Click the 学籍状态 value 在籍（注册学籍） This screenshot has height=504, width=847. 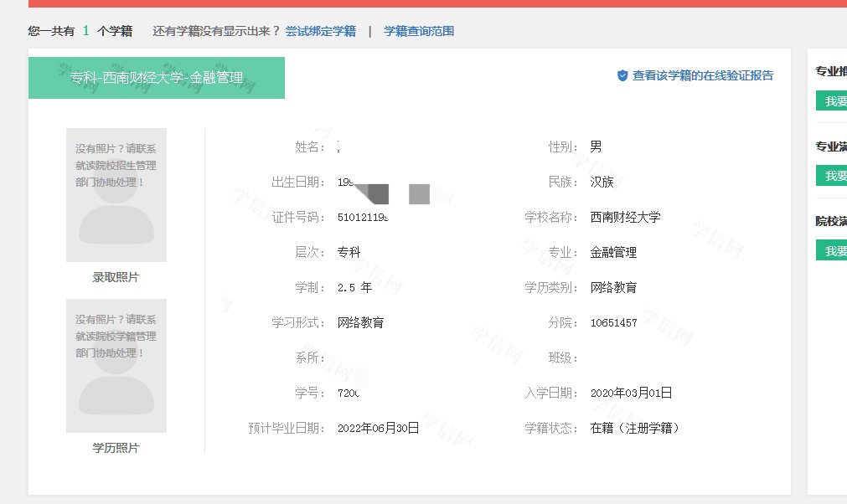(x=634, y=428)
